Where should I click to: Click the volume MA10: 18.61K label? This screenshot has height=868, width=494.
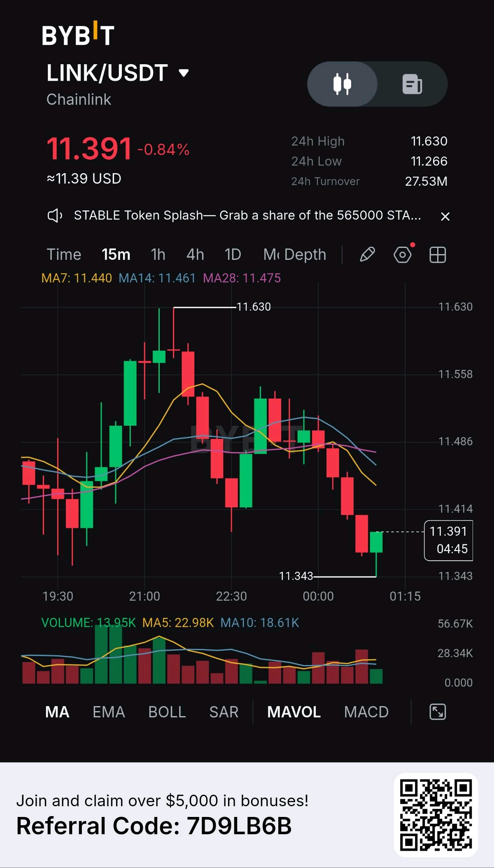(260, 623)
